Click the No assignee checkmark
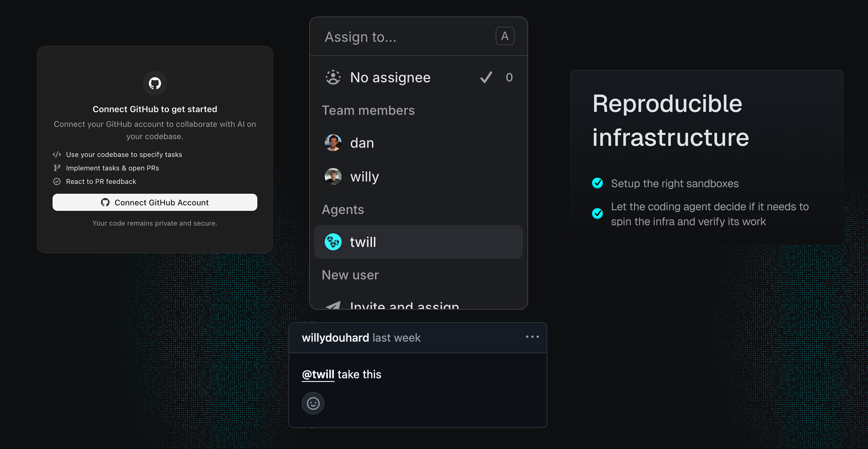Viewport: 868px width, 449px height. [x=486, y=77]
